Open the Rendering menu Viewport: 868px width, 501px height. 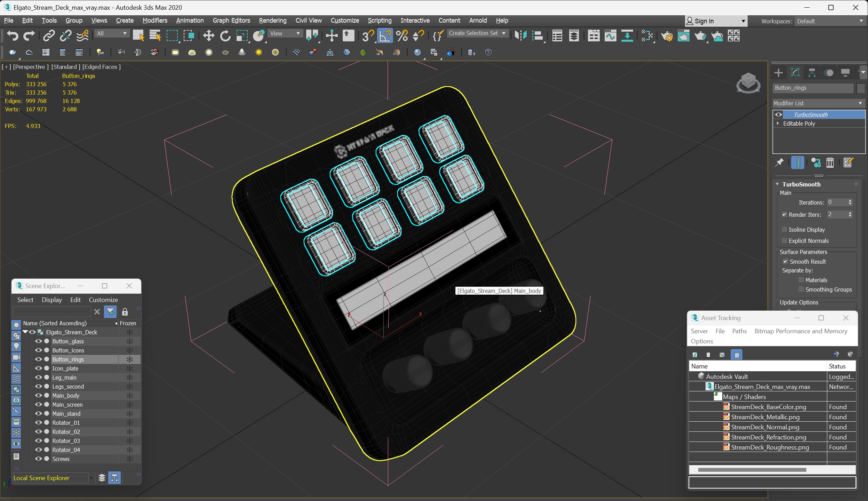click(273, 21)
